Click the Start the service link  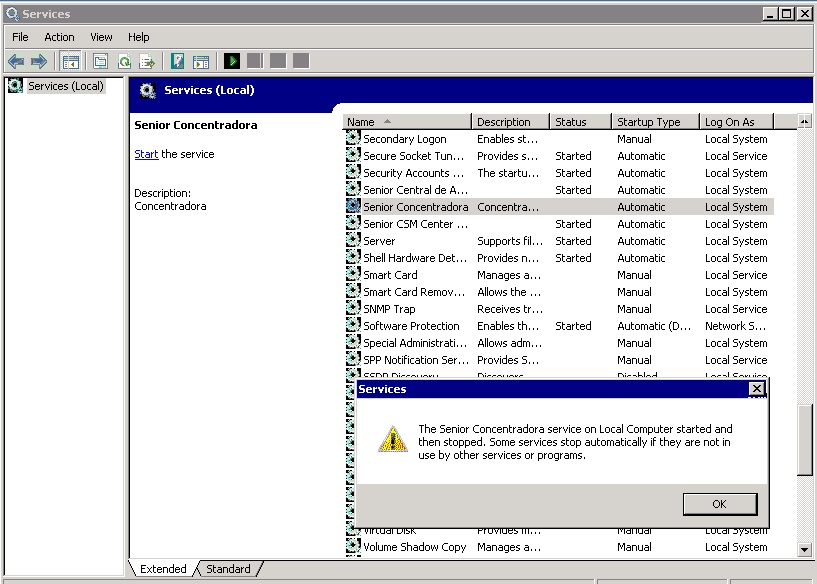click(x=146, y=154)
